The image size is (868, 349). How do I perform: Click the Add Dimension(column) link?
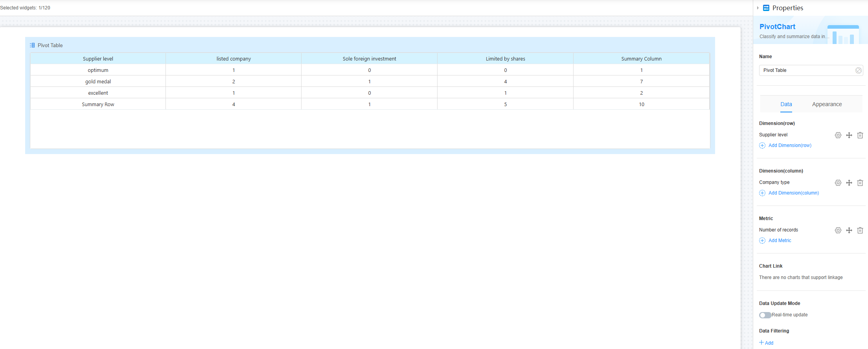click(x=794, y=193)
